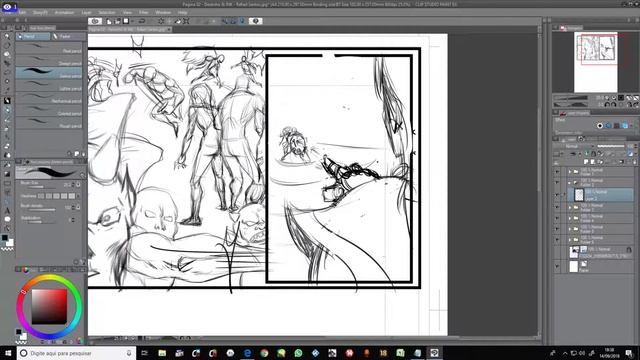Screen dimensions: 640x360
Task: Switch to the Pastel sub tool tab
Action: click(68, 36)
